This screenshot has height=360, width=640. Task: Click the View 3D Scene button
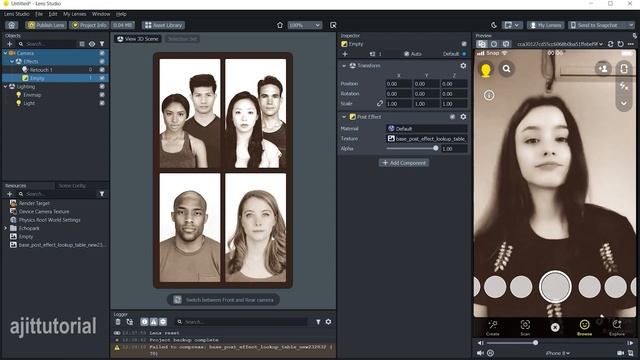tap(138, 39)
